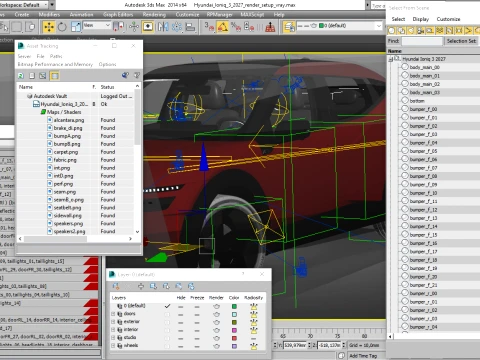Activate the Select and Move tool
Image resolution: width=480 pixels, height=360 pixels.
tap(49, 27)
